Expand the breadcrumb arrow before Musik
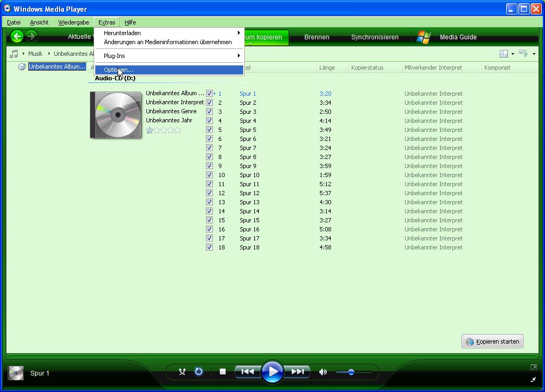545x392 pixels. click(23, 54)
